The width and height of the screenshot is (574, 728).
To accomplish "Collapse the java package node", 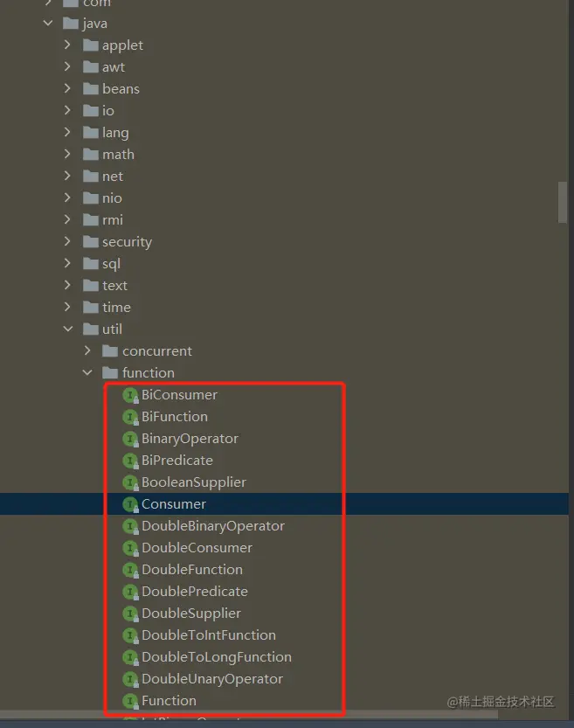I will click(48, 23).
